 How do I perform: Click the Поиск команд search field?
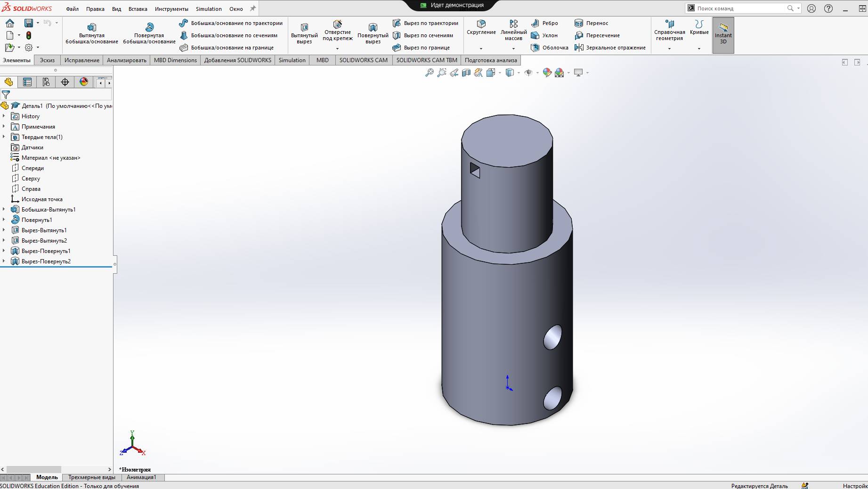click(739, 8)
